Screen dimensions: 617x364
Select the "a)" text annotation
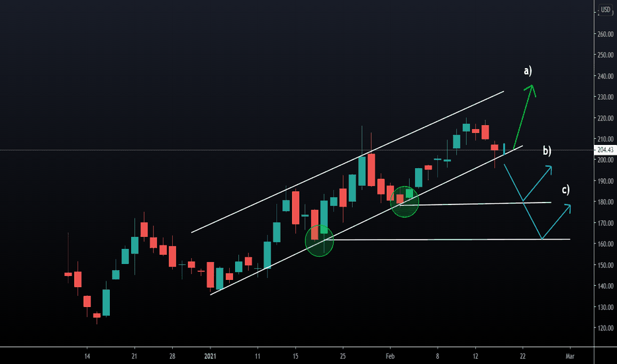point(528,71)
